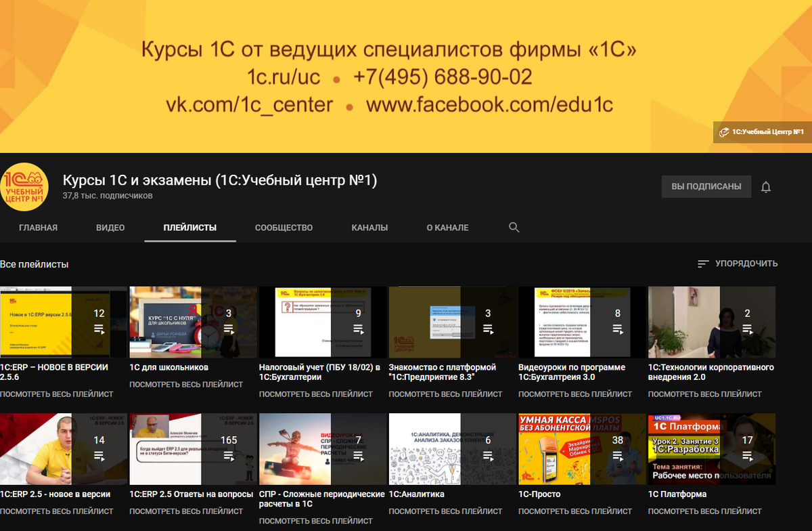Click the title Знакомство с платформой 1С:Предприятие 8.3
The width and height of the screenshot is (812, 531).
pyautogui.click(x=443, y=372)
